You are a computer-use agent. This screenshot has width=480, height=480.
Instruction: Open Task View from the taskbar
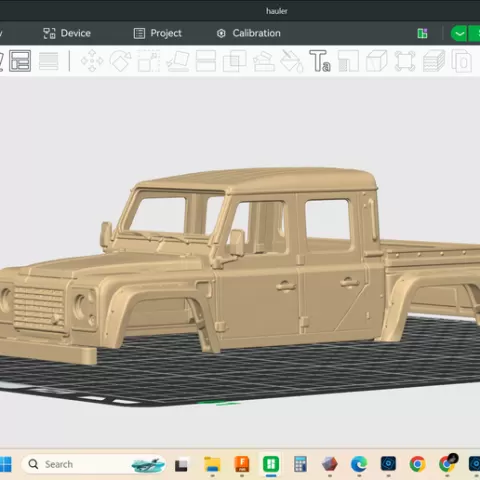tap(181, 465)
